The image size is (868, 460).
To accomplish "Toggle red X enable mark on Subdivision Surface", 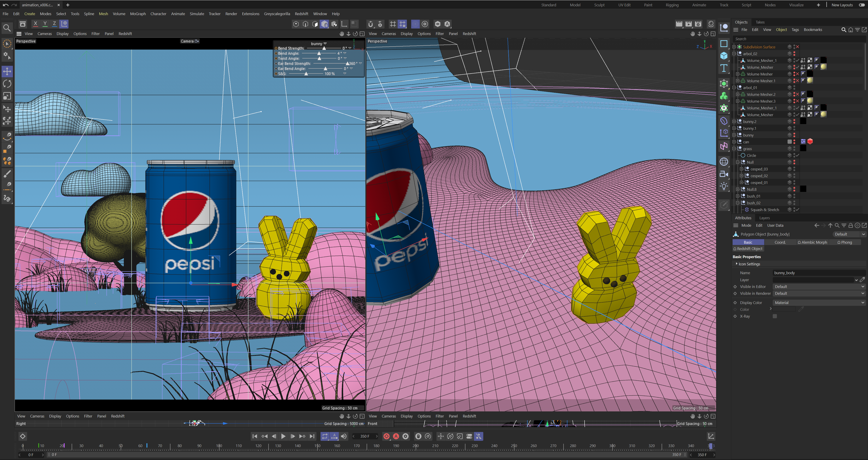I will click(x=797, y=47).
